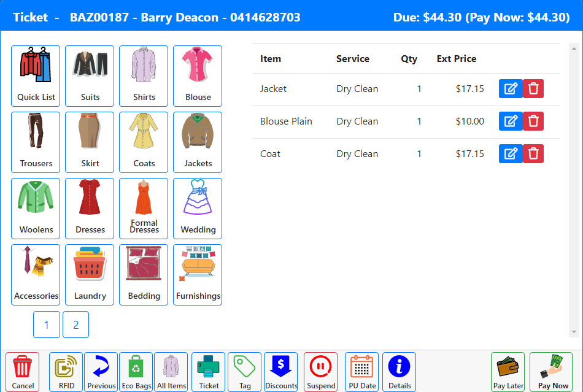
Task: Edit the Coat line item
Action: 511,153
